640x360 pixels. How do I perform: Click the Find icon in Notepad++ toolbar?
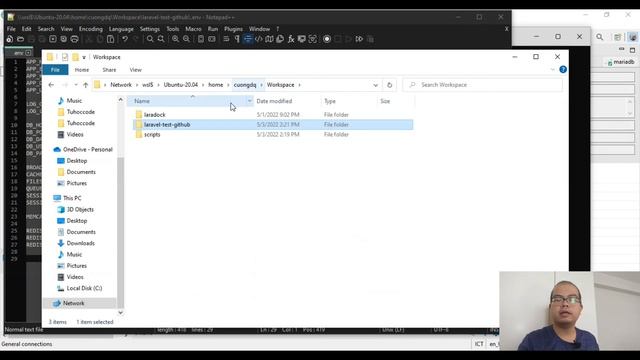coord(150,39)
